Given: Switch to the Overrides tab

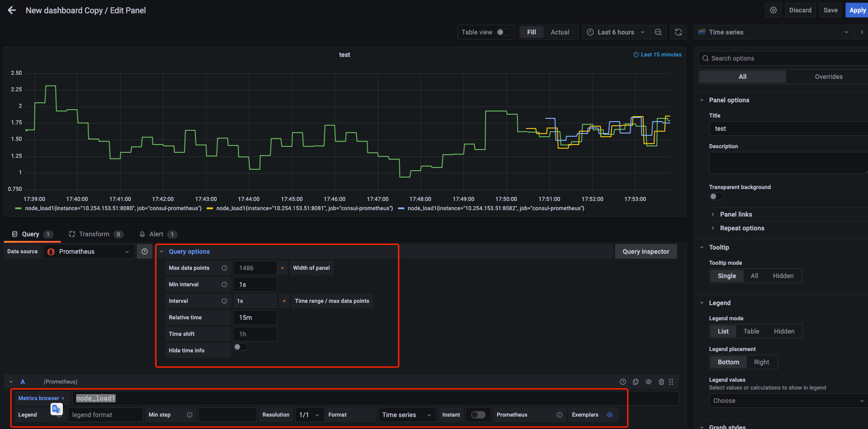Looking at the screenshot, I should (829, 77).
